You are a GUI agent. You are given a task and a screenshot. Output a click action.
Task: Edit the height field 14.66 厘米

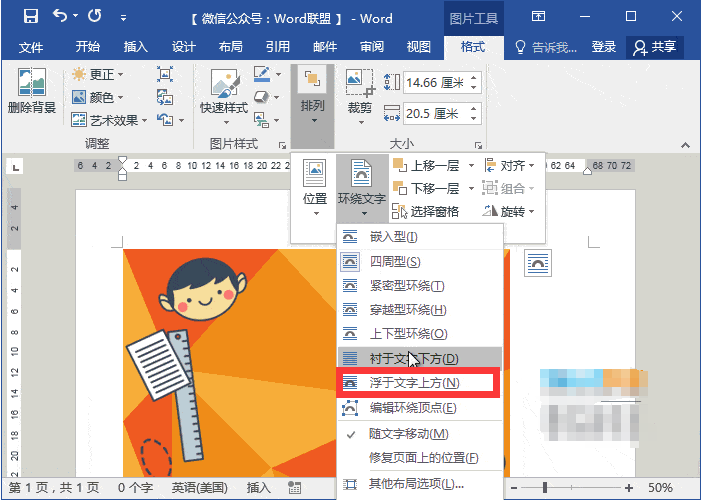coord(436,83)
